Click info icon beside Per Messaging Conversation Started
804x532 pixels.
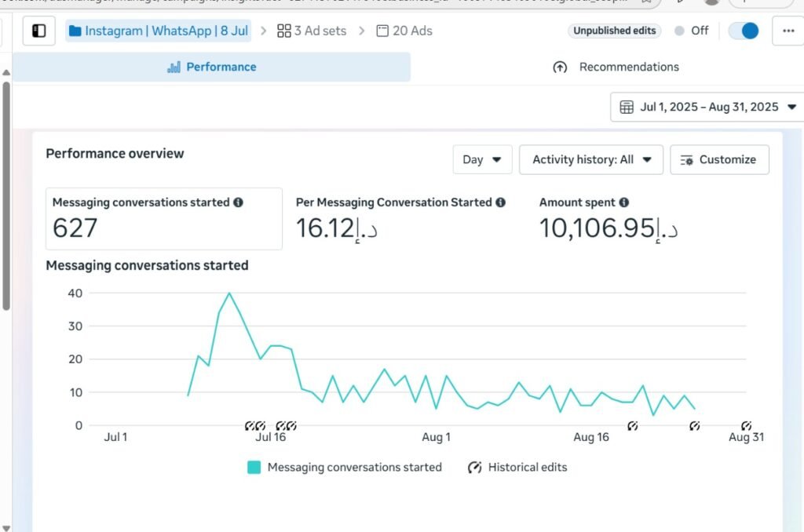pos(501,202)
